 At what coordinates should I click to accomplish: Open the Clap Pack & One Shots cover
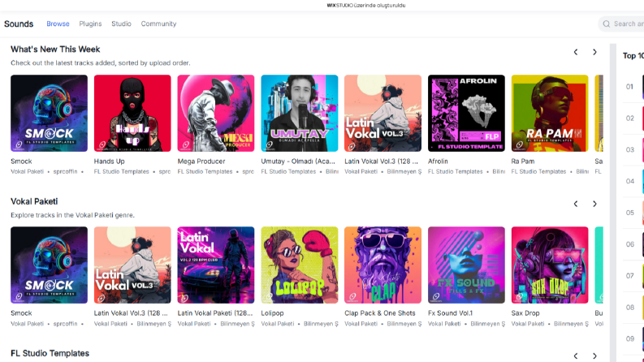click(383, 265)
